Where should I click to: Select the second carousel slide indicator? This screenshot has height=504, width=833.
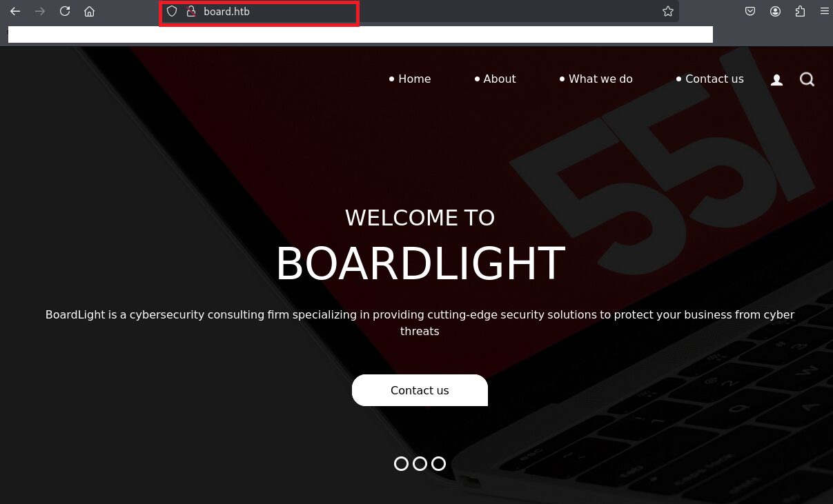[420, 464]
